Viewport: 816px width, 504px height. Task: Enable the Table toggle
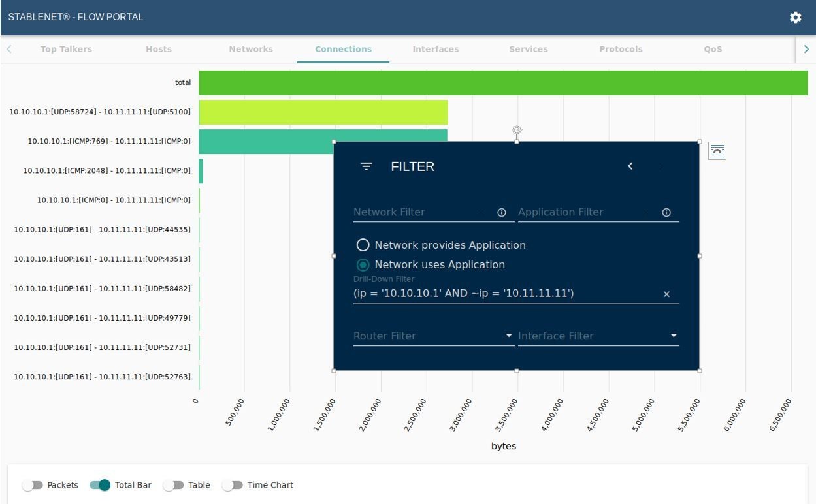pyautogui.click(x=173, y=485)
